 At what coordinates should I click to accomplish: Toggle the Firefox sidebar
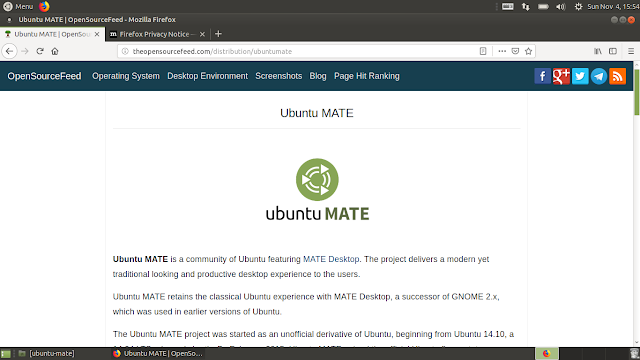613,51
